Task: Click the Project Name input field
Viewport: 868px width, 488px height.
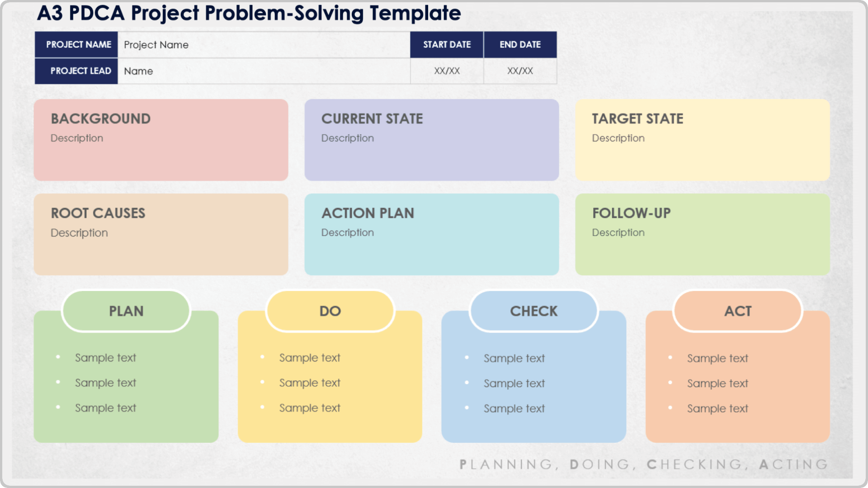Action: point(264,45)
